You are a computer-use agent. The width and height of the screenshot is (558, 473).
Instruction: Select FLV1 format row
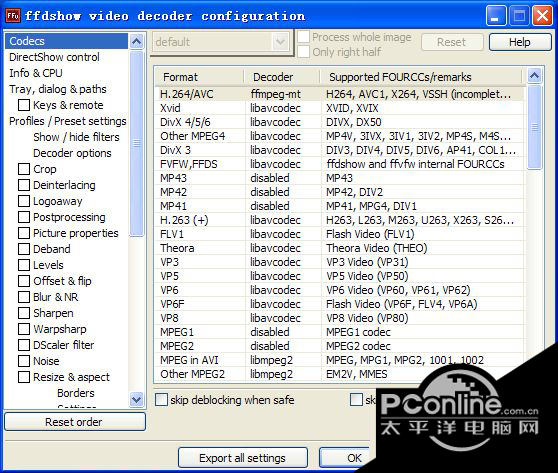(x=340, y=234)
